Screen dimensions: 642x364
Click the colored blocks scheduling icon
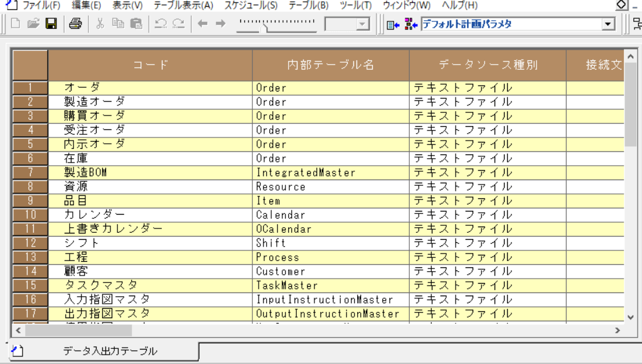[411, 24]
